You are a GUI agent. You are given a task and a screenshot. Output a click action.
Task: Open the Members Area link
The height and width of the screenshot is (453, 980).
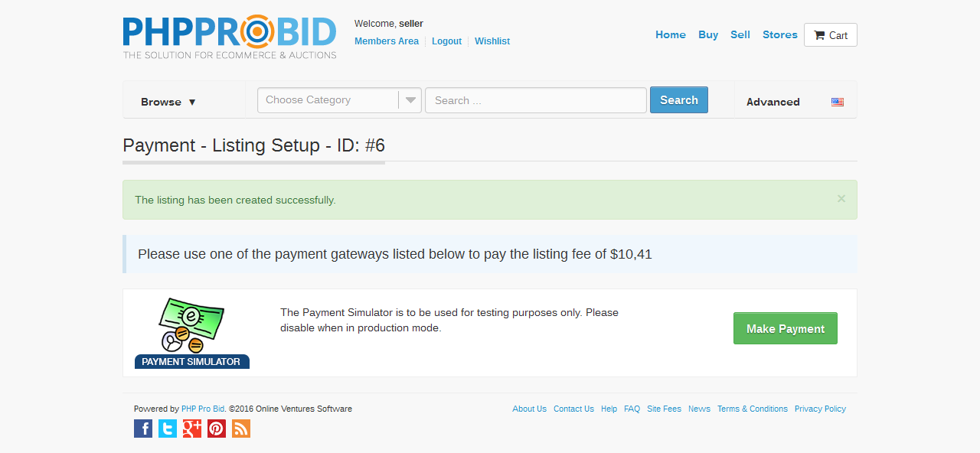click(387, 41)
